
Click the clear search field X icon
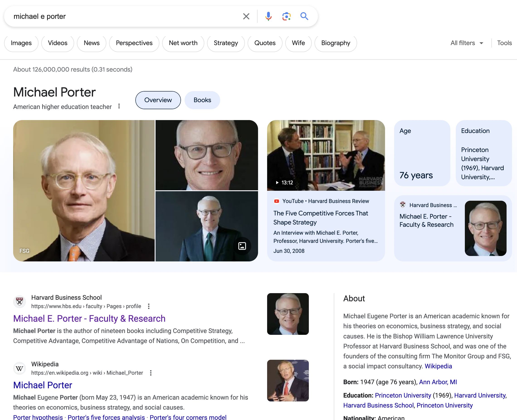click(x=246, y=16)
